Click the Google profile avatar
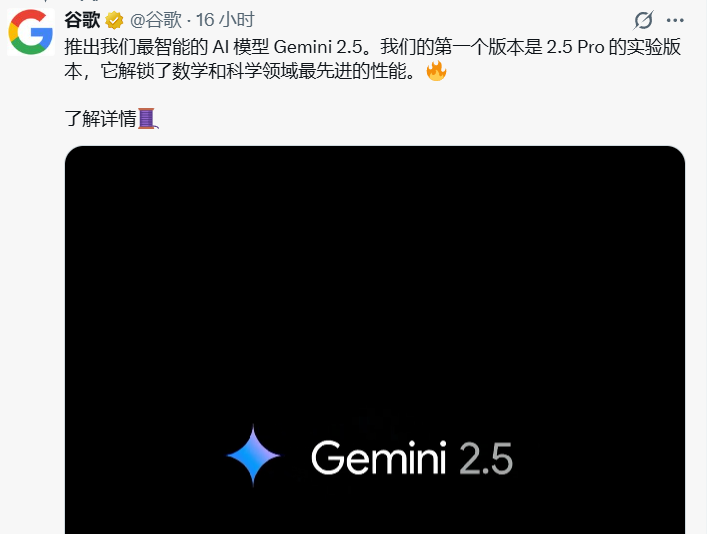Viewport: 720px width, 534px height. click(x=31, y=32)
